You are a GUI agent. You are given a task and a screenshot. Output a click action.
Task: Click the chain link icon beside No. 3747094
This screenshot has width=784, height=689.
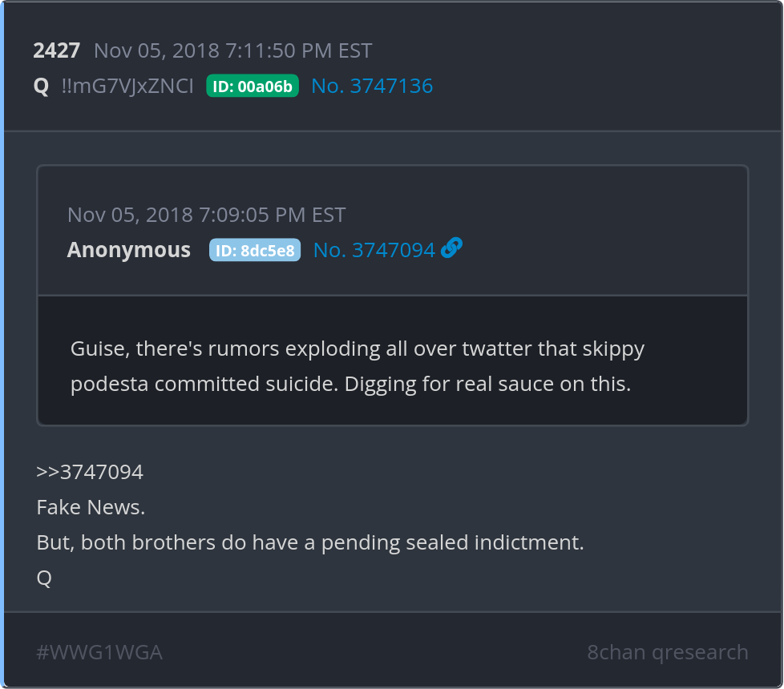pos(452,249)
